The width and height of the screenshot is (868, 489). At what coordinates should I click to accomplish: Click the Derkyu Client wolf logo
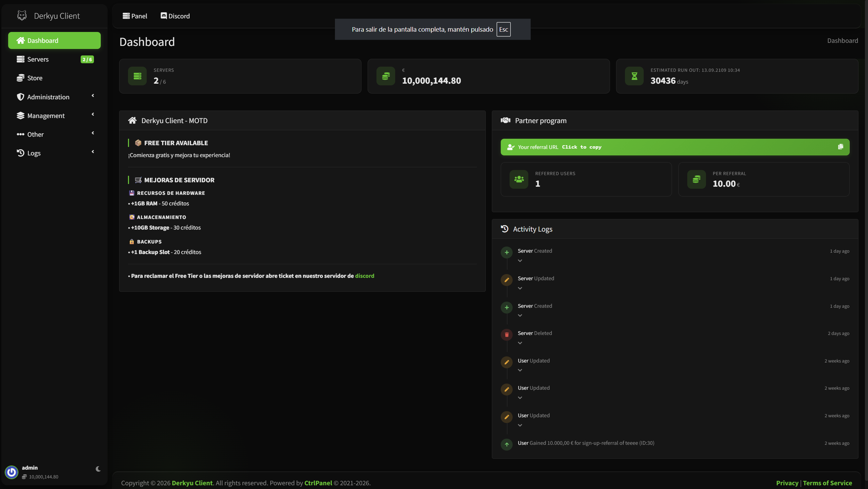point(22,16)
